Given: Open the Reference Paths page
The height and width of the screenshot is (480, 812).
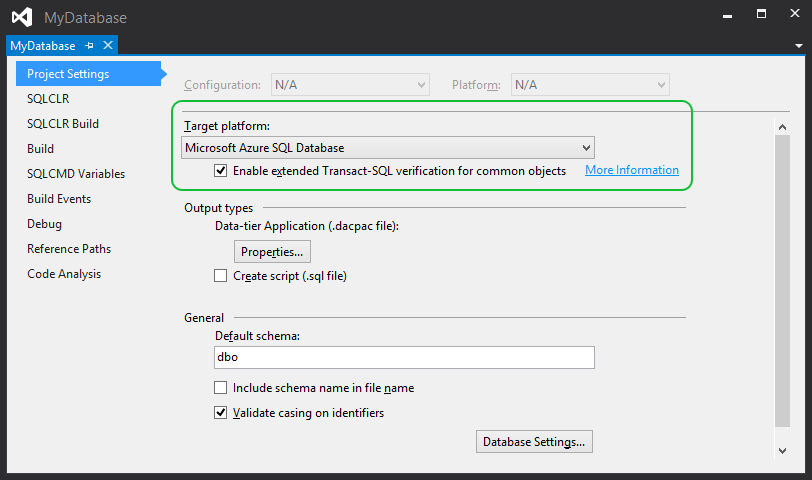Looking at the screenshot, I should point(69,249).
